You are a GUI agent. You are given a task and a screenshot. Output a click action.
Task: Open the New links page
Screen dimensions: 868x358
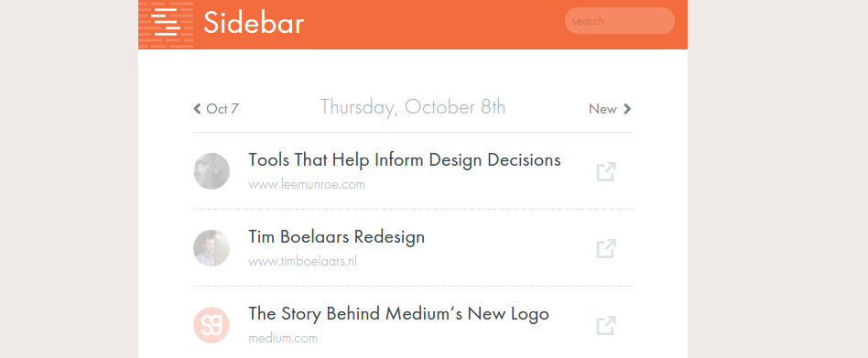click(x=602, y=109)
